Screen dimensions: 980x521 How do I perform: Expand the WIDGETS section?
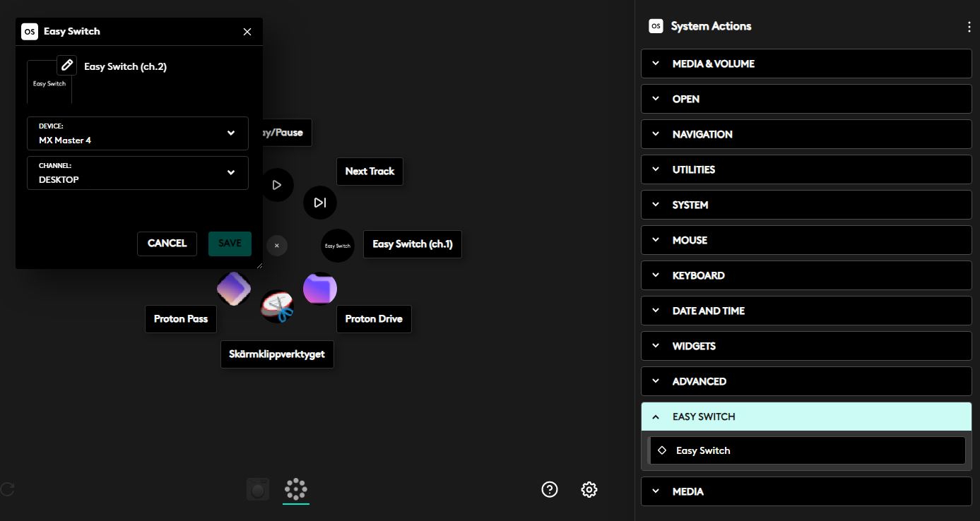pos(806,346)
